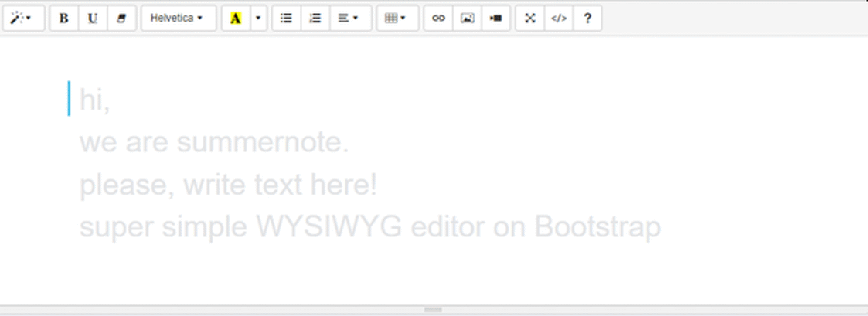
Task: Insert an ordered numbered list
Action: click(x=315, y=19)
